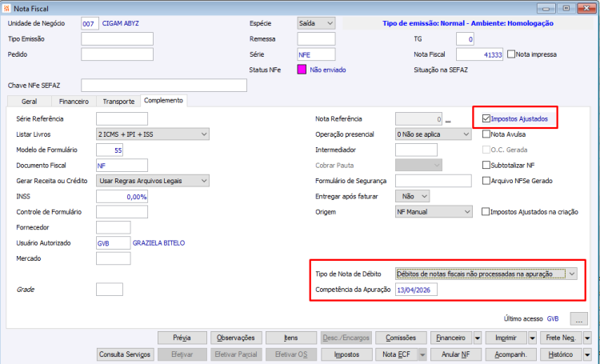Focus the Tipo Emissão input field

pos(117,39)
